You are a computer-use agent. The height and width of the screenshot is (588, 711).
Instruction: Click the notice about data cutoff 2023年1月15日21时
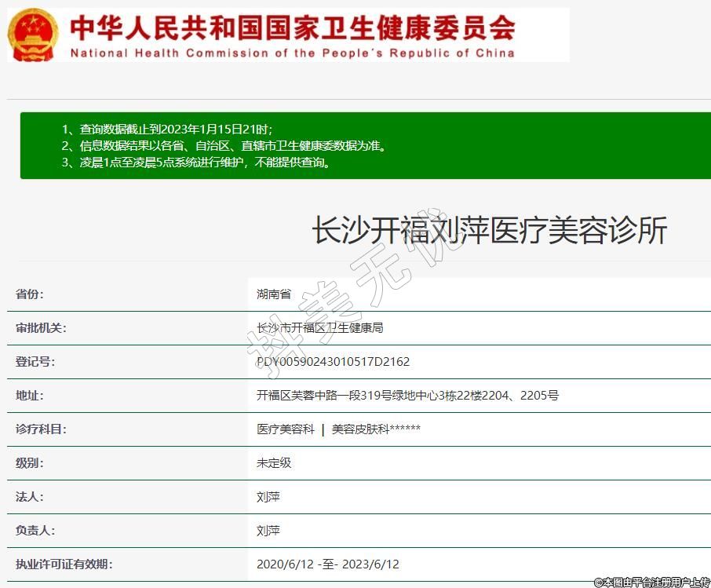point(166,129)
